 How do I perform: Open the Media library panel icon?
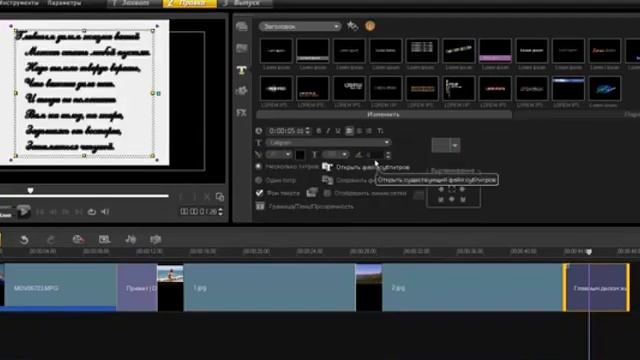pos(242,27)
